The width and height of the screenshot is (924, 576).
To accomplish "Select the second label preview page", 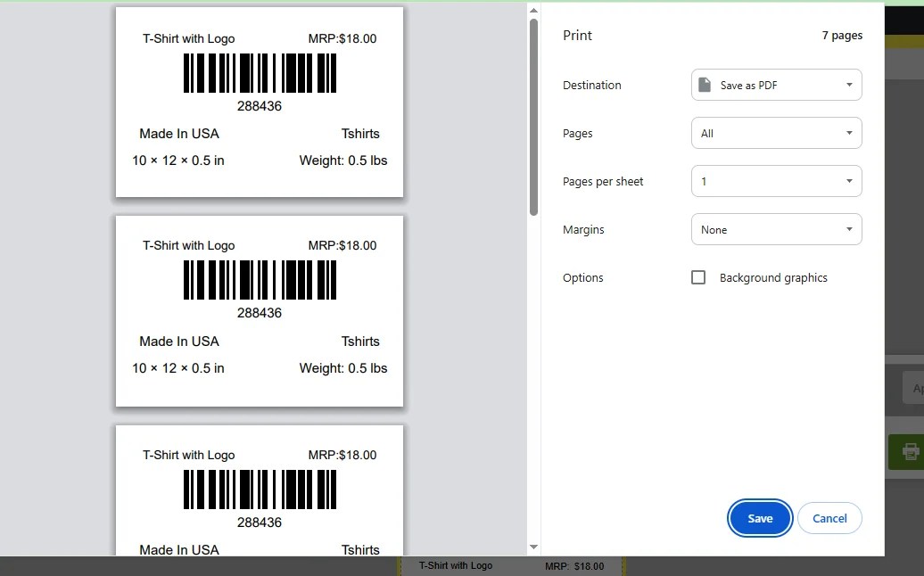I will pos(260,311).
